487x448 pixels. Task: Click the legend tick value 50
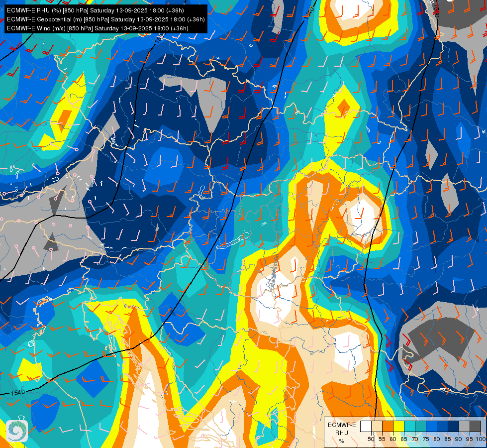tap(371, 439)
